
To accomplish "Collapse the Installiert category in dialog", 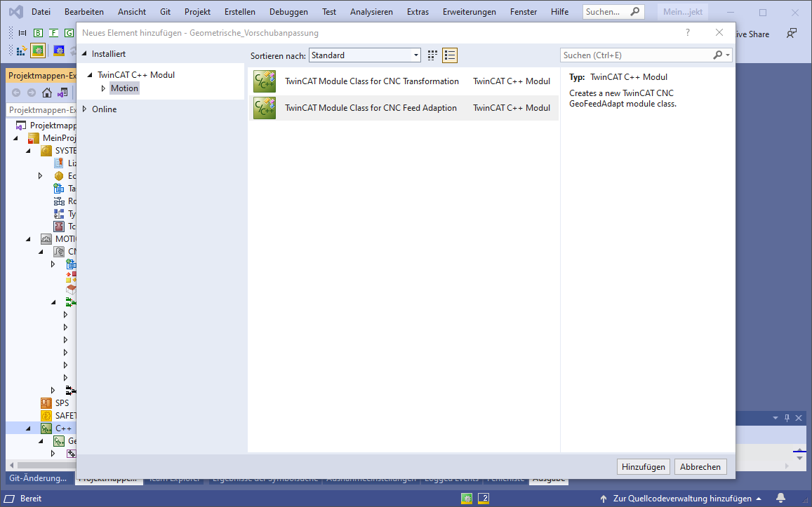I will 84,53.
